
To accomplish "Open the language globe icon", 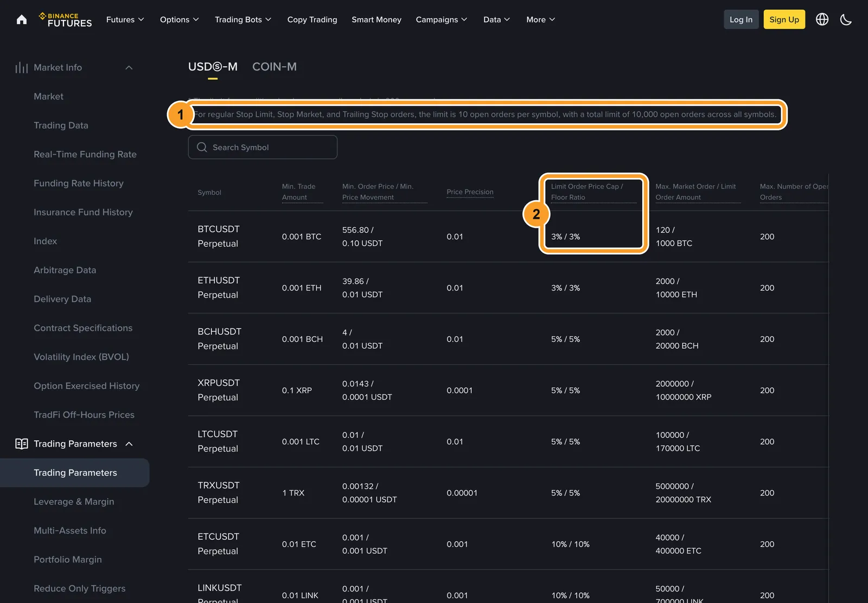I will pyautogui.click(x=822, y=20).
